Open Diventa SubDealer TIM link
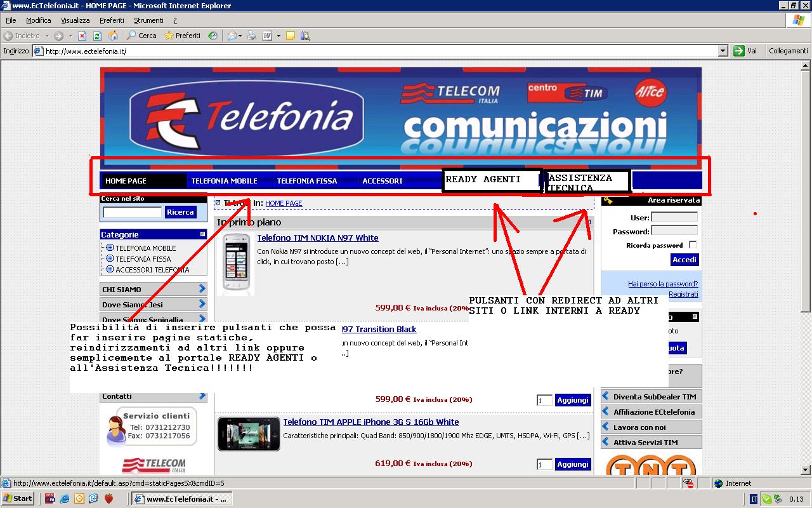Viewport: 812px width, 508px height. (x=652, y=397)
